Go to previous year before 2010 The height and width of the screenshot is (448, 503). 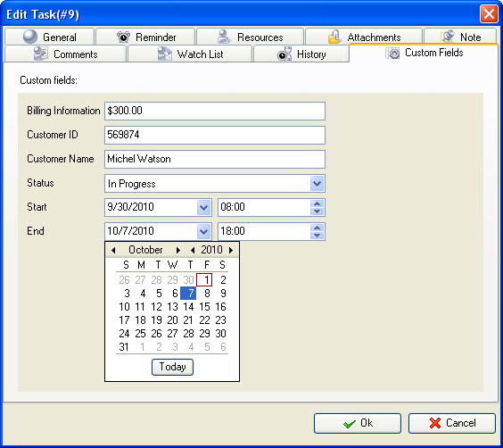193,250
